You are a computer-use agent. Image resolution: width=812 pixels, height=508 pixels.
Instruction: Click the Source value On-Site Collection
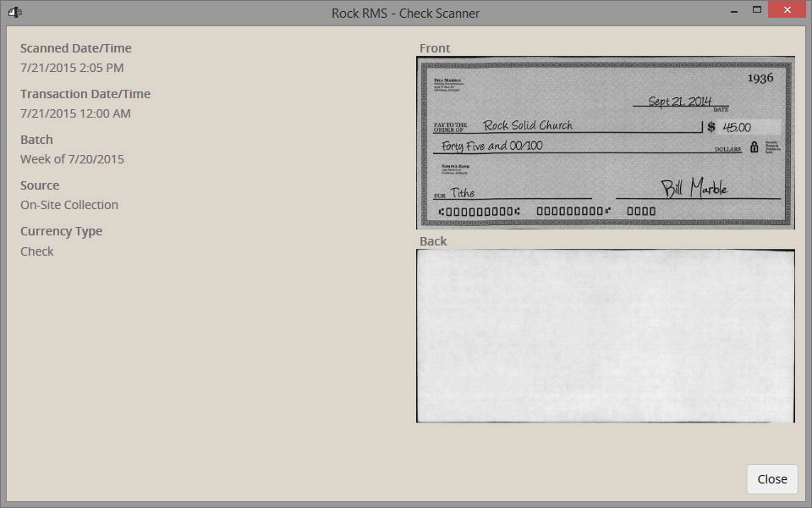69,205
